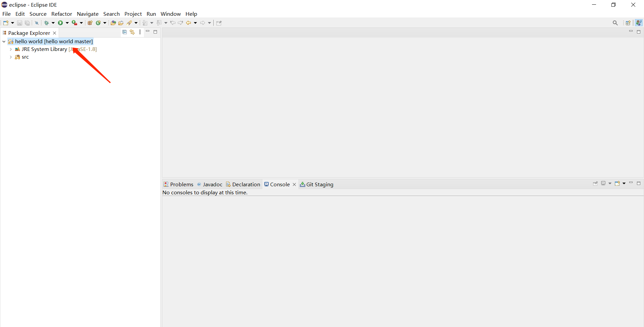Click the Previous Annotation icon
Image resolution: width=644 pixels, height=327 pixels.
(x=159, y=23)
